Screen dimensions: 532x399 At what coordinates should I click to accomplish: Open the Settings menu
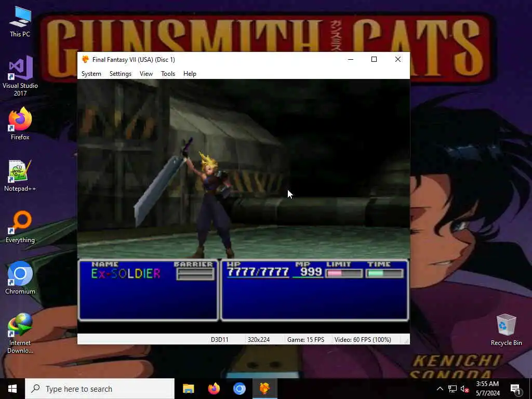pos(121,74)
